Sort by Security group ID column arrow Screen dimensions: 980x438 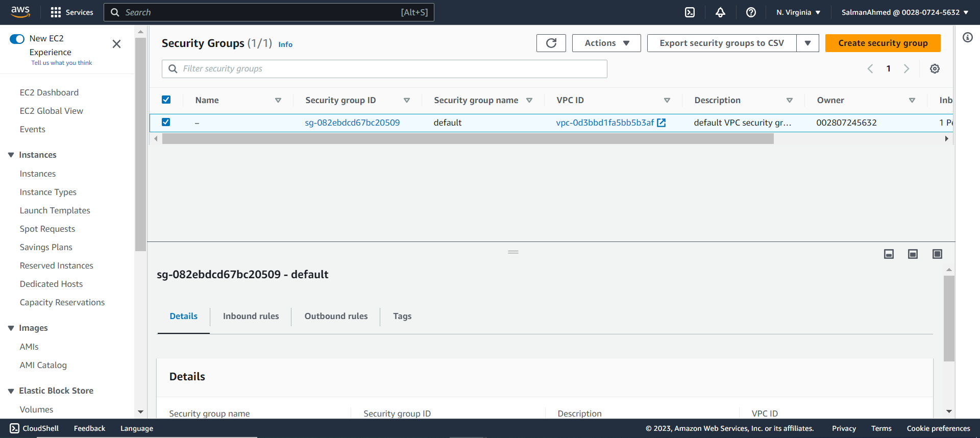click(x=407, y=100)
